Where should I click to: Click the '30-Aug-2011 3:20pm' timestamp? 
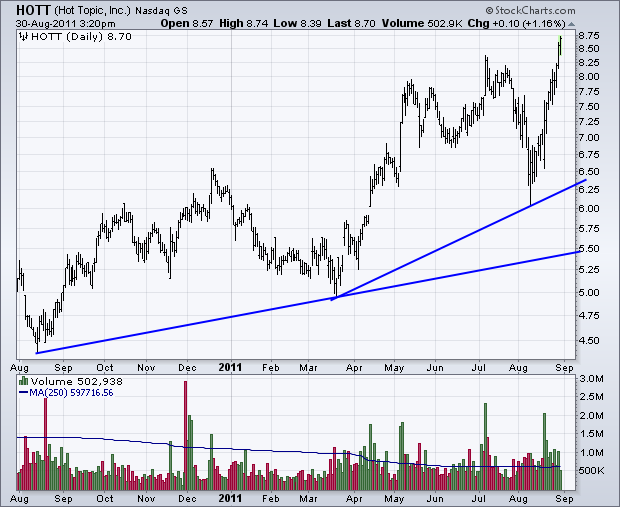tap(66, 24)
